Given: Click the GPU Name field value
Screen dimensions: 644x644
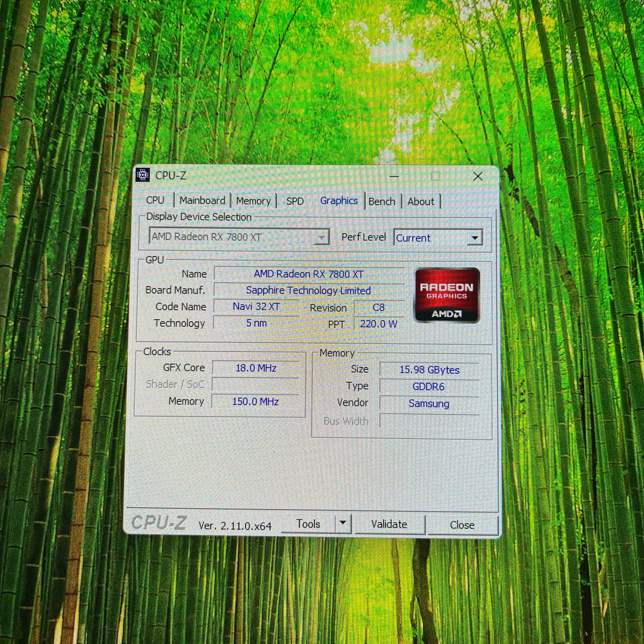Looking at the screenshot, I should pyautogui.click(x=309, y=274).
